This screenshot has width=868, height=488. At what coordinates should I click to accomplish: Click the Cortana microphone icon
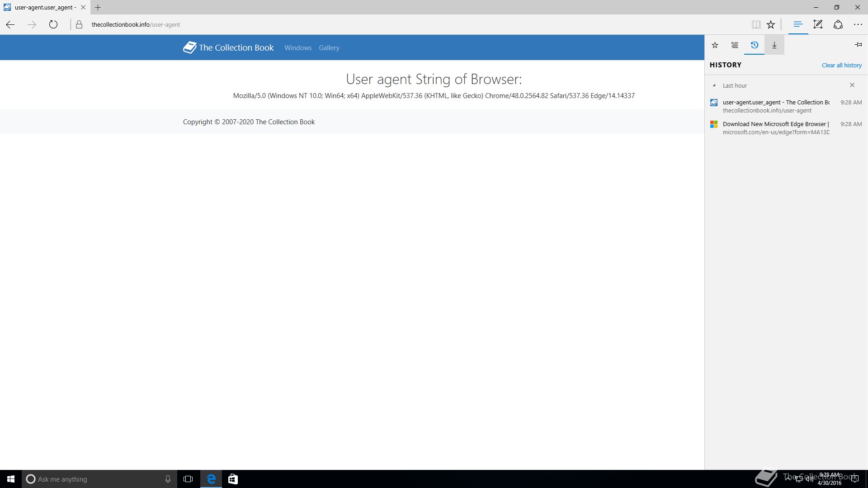point(168,479)
